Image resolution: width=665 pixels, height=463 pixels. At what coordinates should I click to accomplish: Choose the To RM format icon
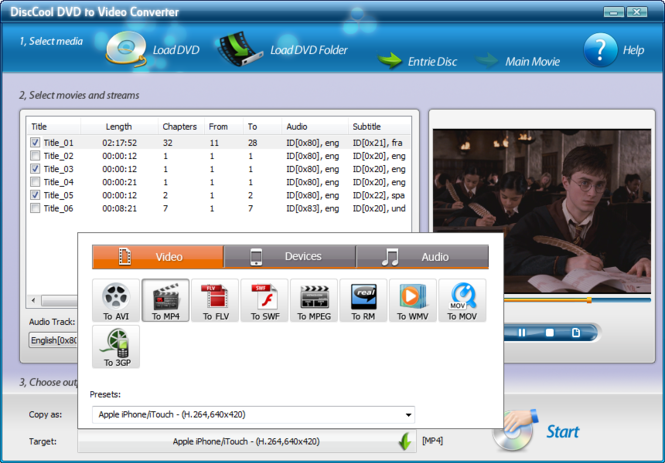pos(363,301)
